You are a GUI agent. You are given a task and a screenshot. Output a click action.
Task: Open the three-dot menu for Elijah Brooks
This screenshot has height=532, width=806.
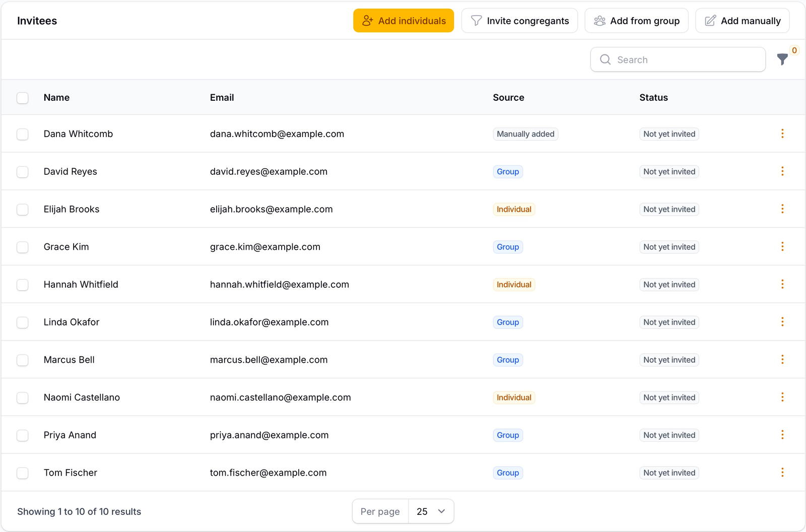coord(782,209)
